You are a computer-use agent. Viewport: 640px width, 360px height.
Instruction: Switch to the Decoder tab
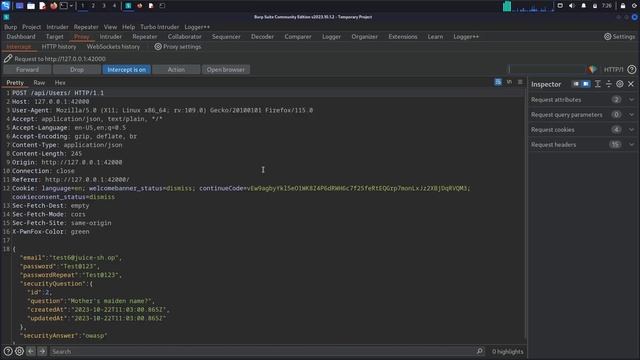(x=262, y=37)
